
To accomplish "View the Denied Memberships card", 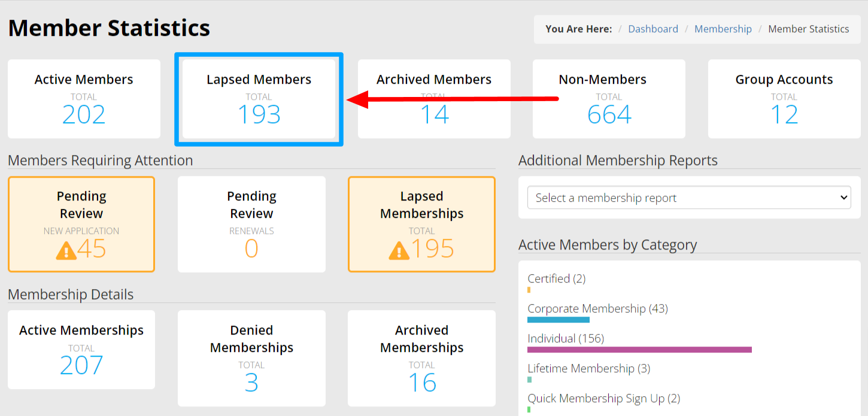I will click(251, 358).
